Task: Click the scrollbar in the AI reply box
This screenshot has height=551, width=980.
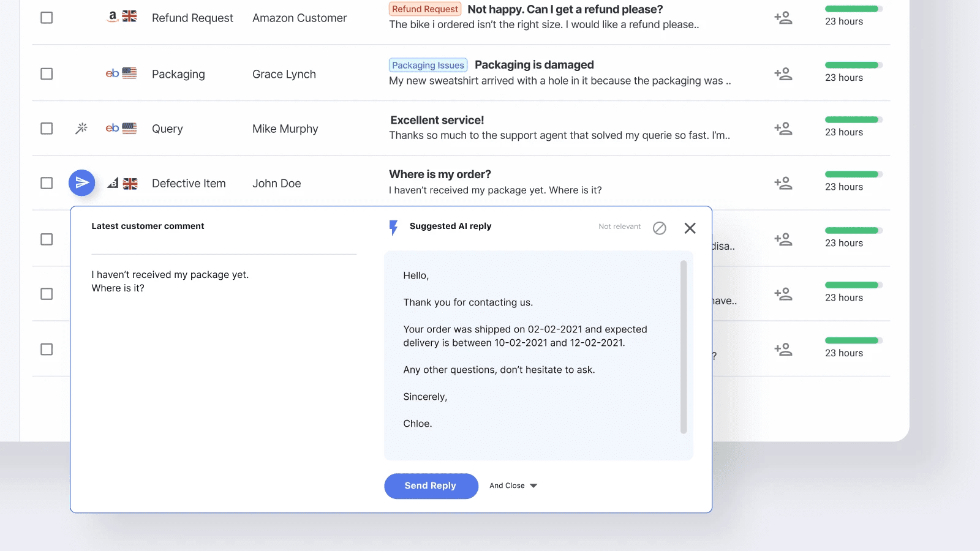Action: click(x=684, y=347)
